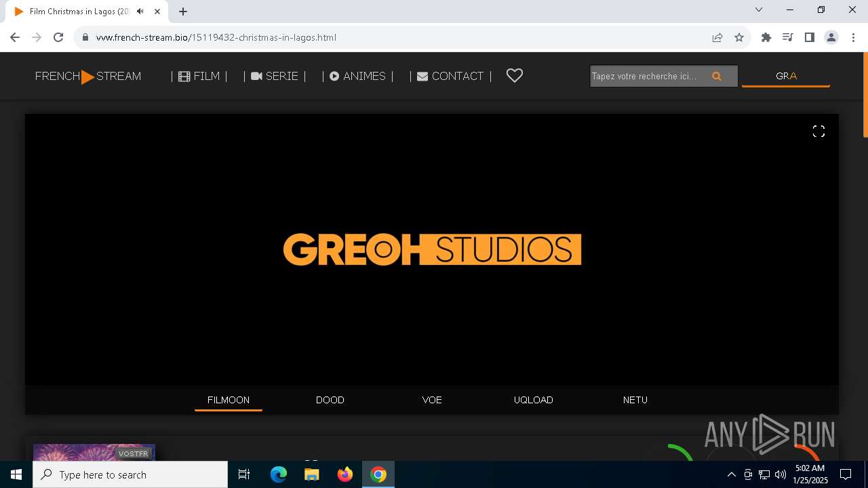This screenshot has height=488, width=868.
Task: Open network icon in system tray
Action: (x=764, y=474)
